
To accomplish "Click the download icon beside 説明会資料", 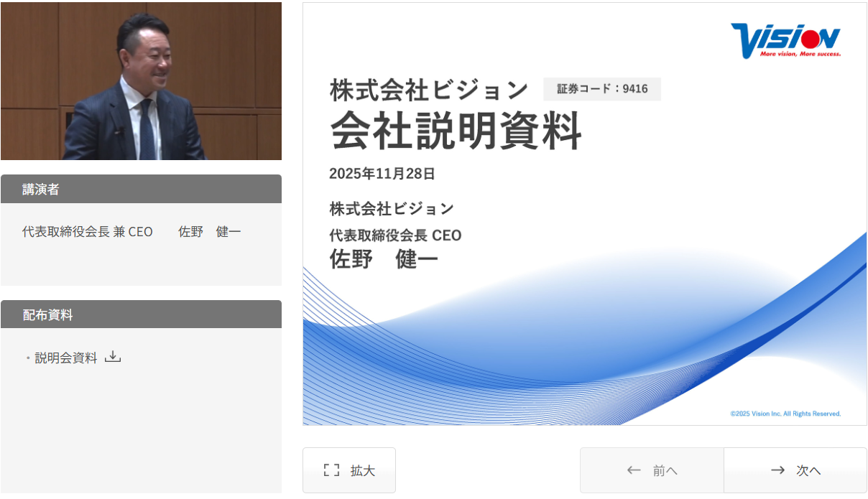I will pos(113,357).
